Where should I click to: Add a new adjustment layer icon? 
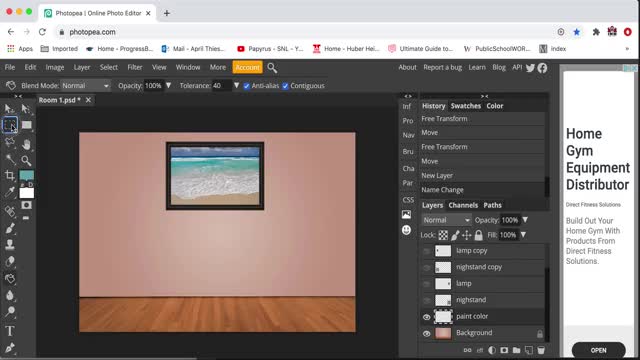coord(492,350)
